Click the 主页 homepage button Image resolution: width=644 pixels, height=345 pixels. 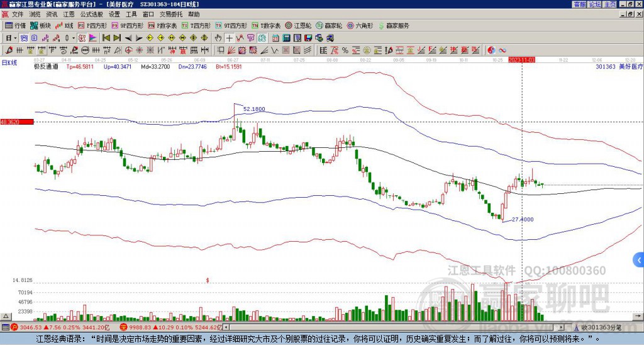pos(610,4)
